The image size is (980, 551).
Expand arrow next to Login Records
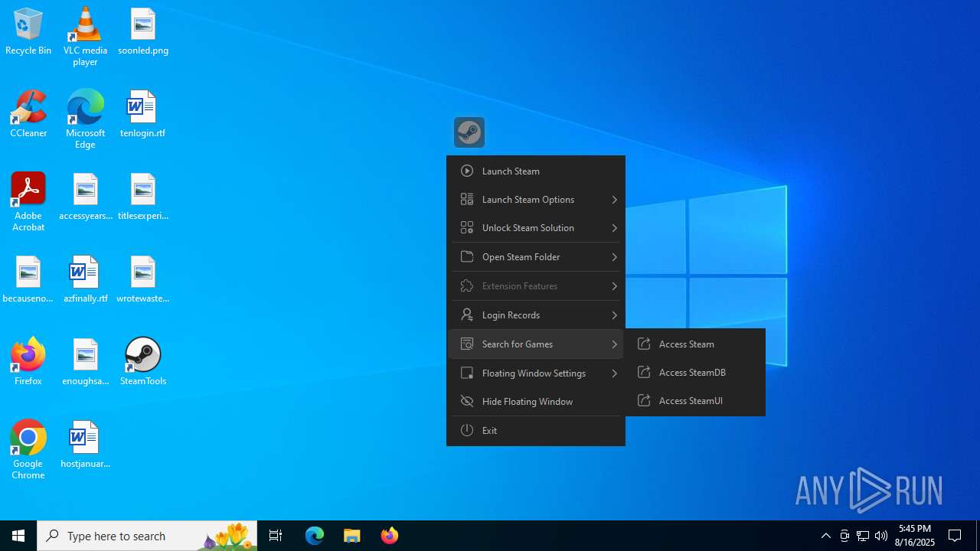tap(614, 315)
